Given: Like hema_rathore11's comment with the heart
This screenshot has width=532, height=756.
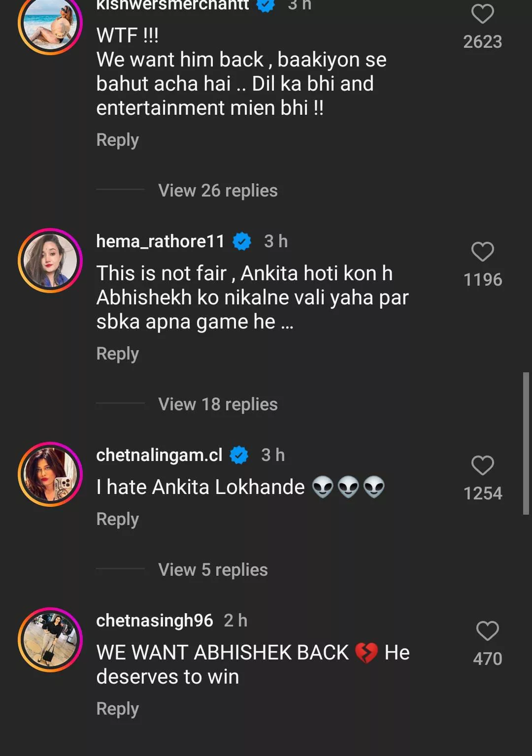Looking at the screenshot, I should coord(482,252).
